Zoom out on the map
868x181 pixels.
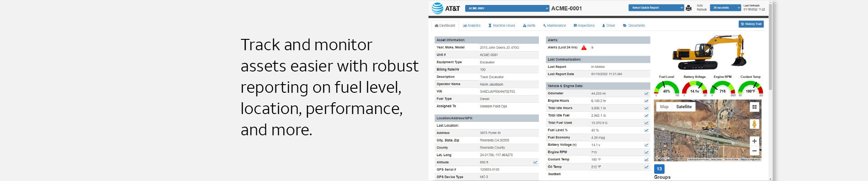[x=754, y=151]
